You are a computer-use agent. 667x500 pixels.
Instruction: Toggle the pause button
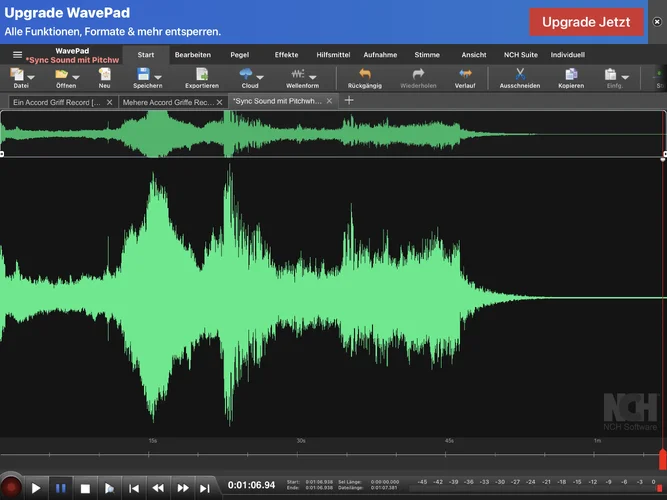coord(60,488)
